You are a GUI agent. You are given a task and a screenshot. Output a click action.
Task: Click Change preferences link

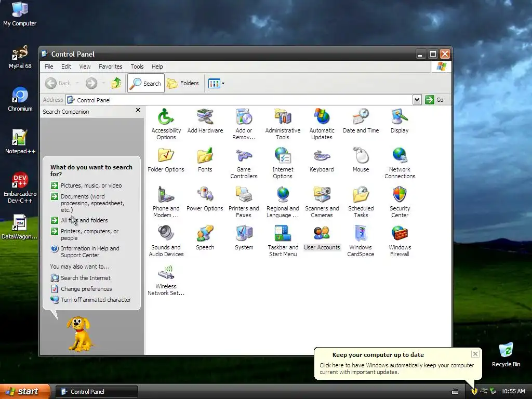(x=82, y=289)
